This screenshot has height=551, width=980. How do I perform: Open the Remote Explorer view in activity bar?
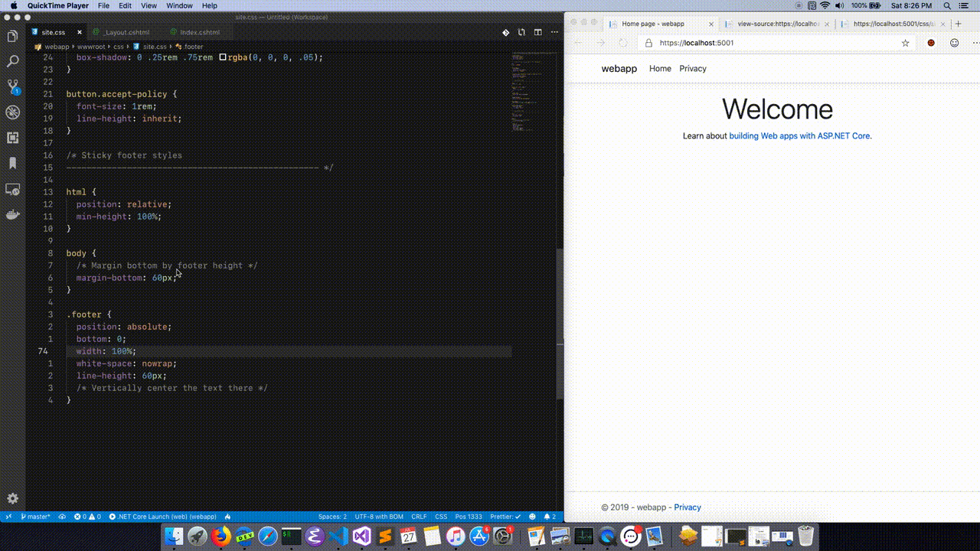[x=12, y=189]
